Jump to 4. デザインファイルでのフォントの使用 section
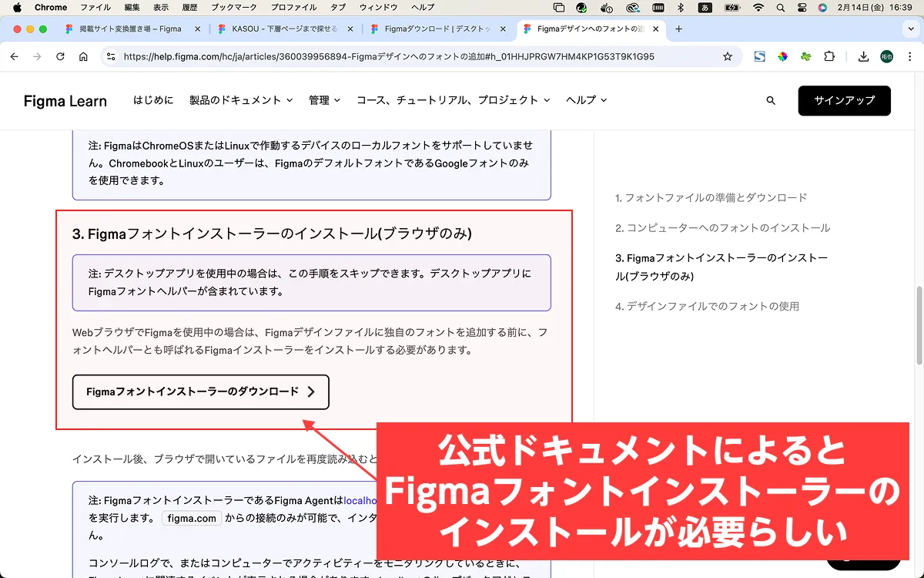The width and height of the screenshot is (924, 578). click(x=707, y=306)
